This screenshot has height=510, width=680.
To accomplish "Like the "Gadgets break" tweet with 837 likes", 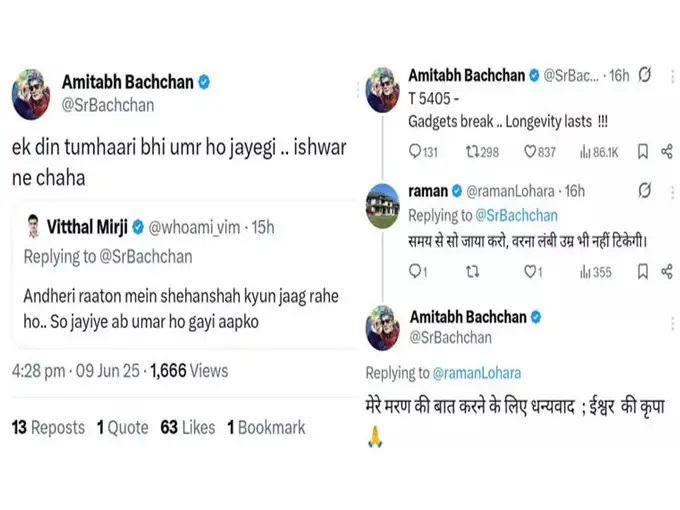I will click(x=531, y=152).
